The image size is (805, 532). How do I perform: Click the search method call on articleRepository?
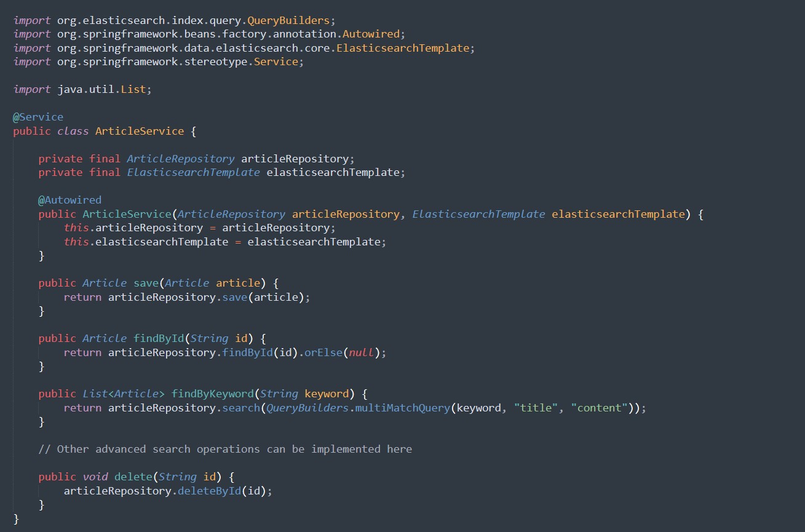(x=240, y=408)
